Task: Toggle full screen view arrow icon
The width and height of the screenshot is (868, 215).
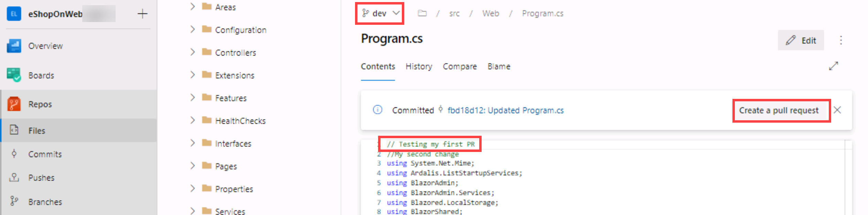Action: [833, 66]
